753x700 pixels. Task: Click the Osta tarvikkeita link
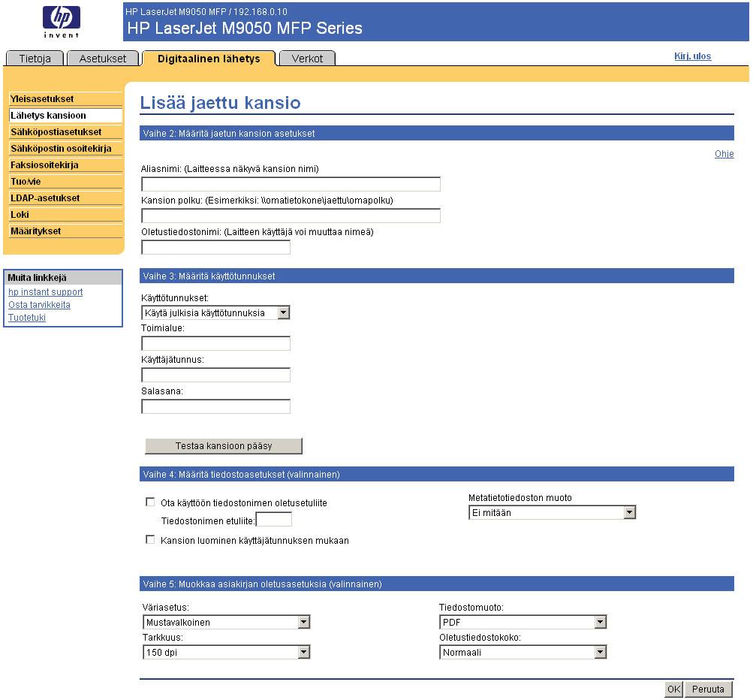pyautogui.click(x=39, y=305)
